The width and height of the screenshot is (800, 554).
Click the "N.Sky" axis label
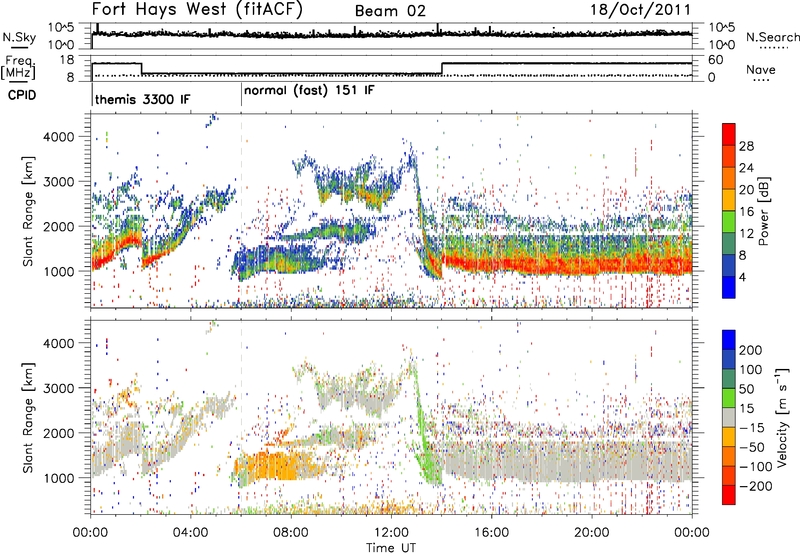[19, 37]
